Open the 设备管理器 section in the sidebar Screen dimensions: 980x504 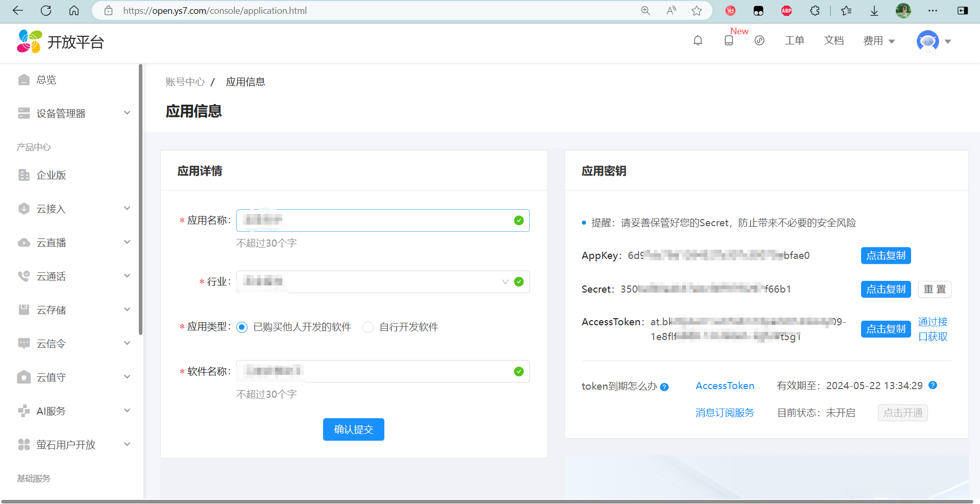pos(61,113)
